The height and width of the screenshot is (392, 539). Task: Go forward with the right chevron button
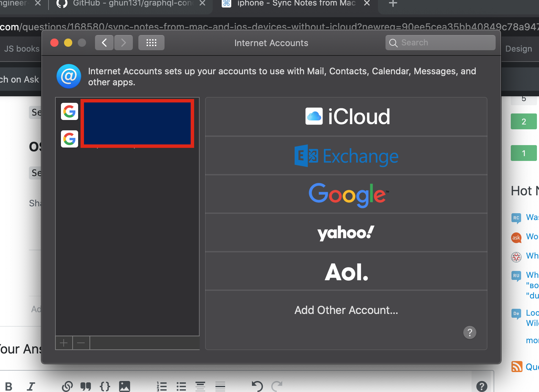click(124, 43)
